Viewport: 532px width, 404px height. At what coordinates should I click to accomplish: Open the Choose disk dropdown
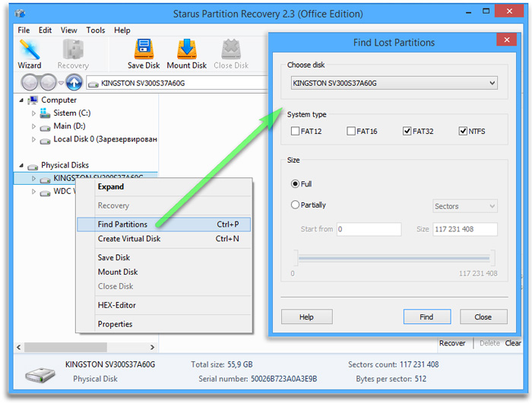394,83
